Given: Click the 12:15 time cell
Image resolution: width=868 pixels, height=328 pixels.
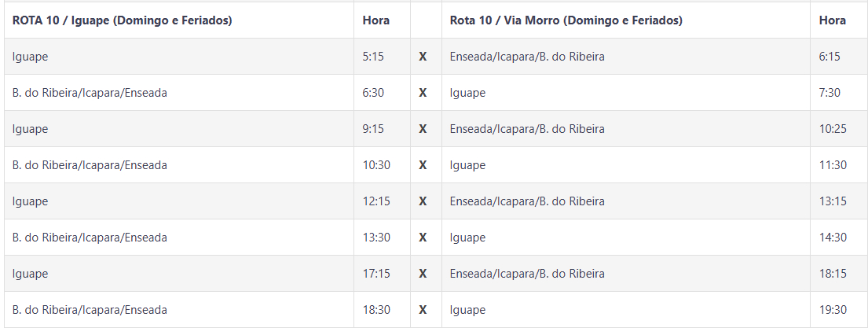Looking at the screenshot, I should click(x=376, y=201).
